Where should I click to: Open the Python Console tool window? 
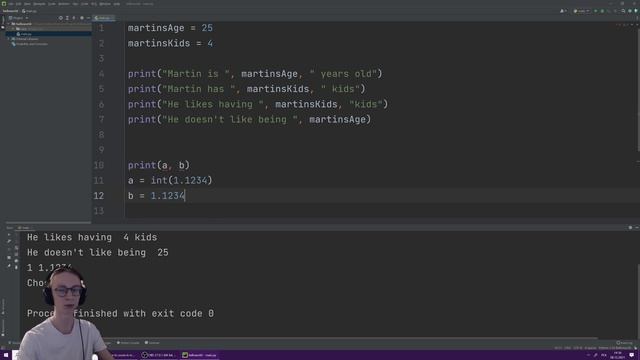pyautogui.click(x=129, y=343)
